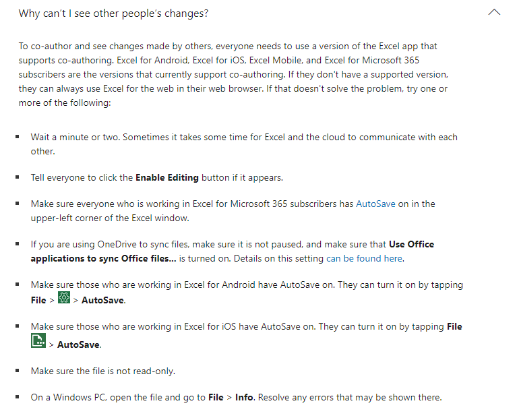Screen dimensions: 517x420
Task: Click the bullet beside "If you are using OneDrive"
Action: point(17,244)
